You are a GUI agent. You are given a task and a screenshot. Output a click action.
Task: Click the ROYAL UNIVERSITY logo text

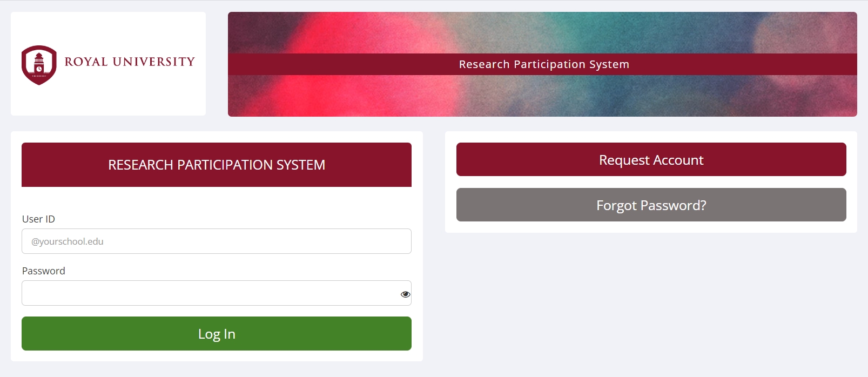[x=130, y=62]
